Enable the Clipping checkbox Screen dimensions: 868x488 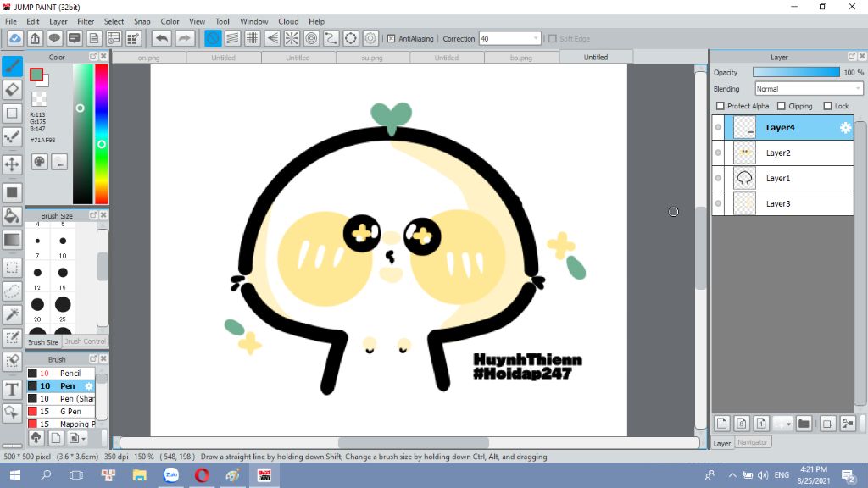pos(781,106)
